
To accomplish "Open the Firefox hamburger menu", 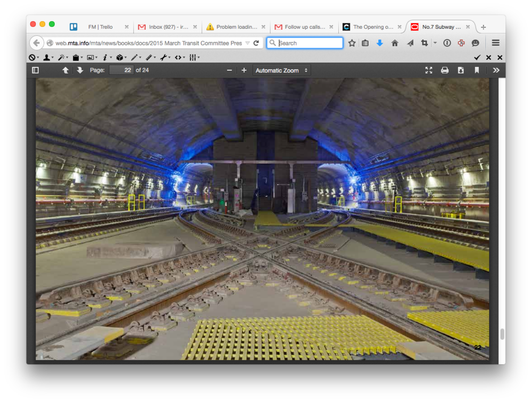I will (495, 43).
